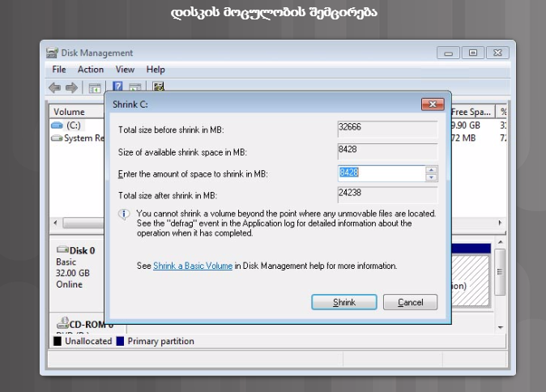This screenshot has height=392, width=546.
Task: Select the (C:) volume drive icon
Action: pos(57,126)
